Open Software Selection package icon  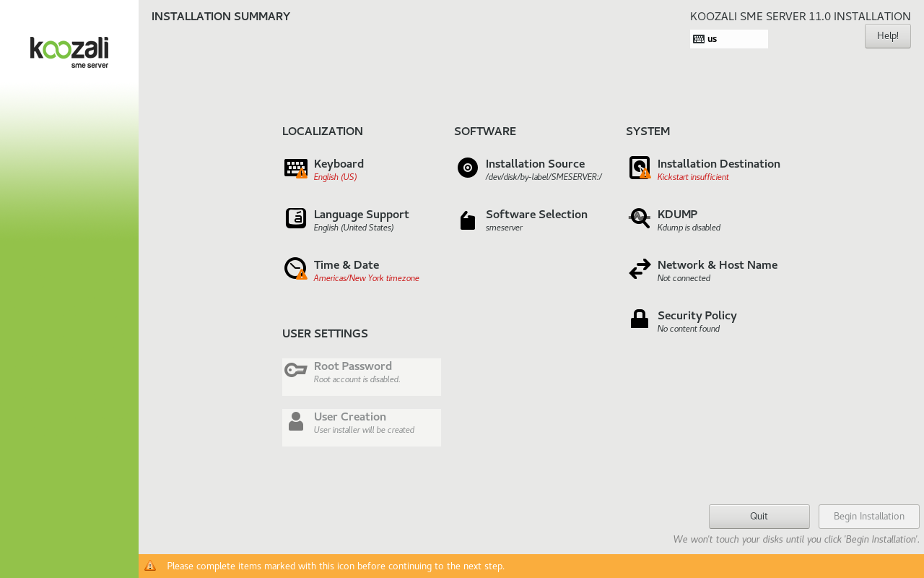pyautogui.click(x=468, y=220)
